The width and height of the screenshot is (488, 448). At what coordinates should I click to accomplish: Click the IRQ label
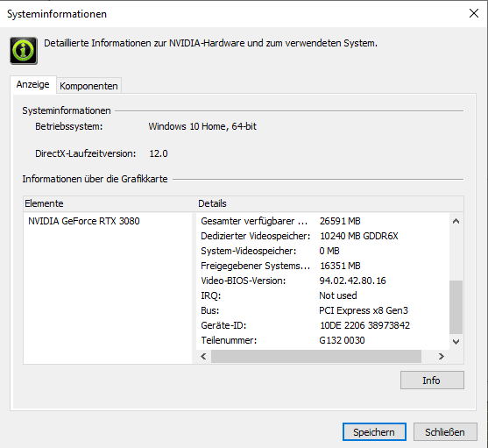point(210,295)
